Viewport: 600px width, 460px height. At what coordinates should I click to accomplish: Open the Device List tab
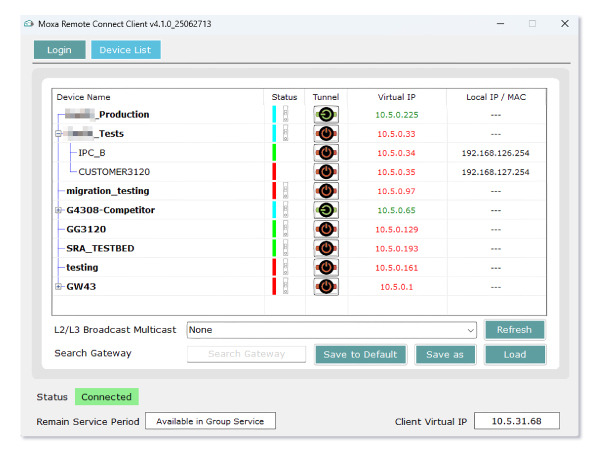pyautogui.click(x=125, y=50)
